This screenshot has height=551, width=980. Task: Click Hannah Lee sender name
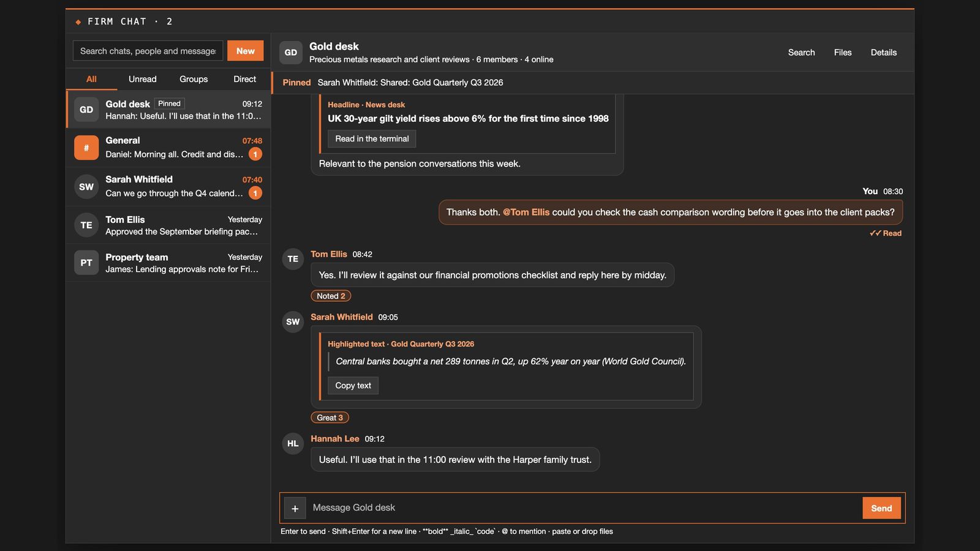pyautogui.click(x=334, y=439)
